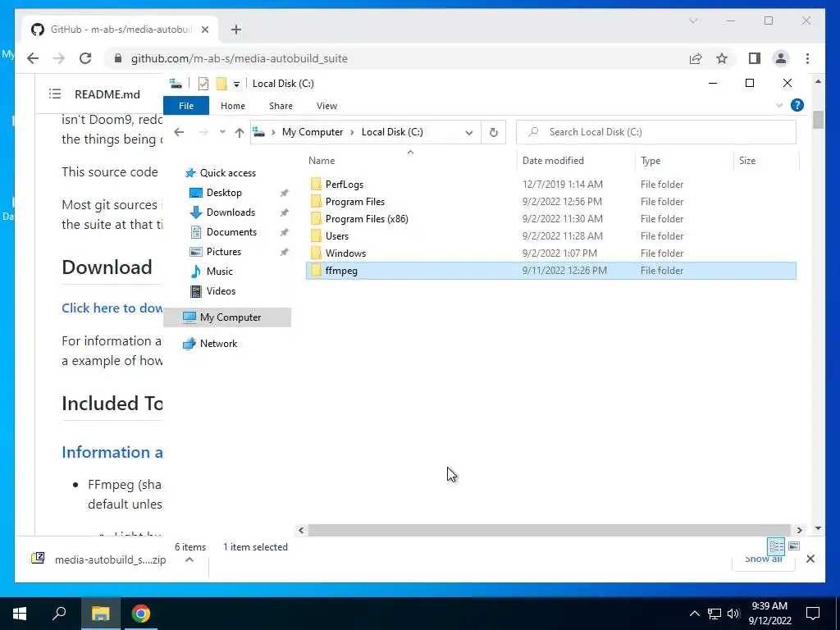
Task: Open Videos in the navigation pane
Action: [221, 291]
